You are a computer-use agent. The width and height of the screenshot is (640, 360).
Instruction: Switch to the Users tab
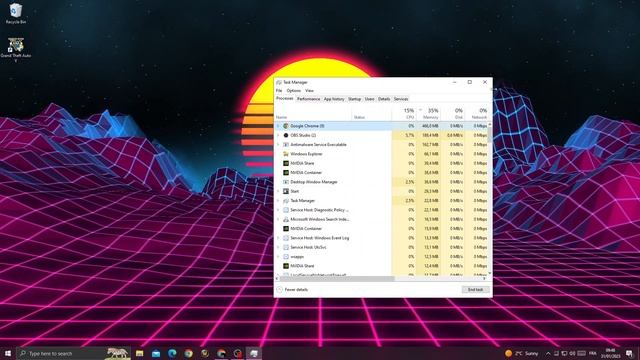tap(369, 99)
